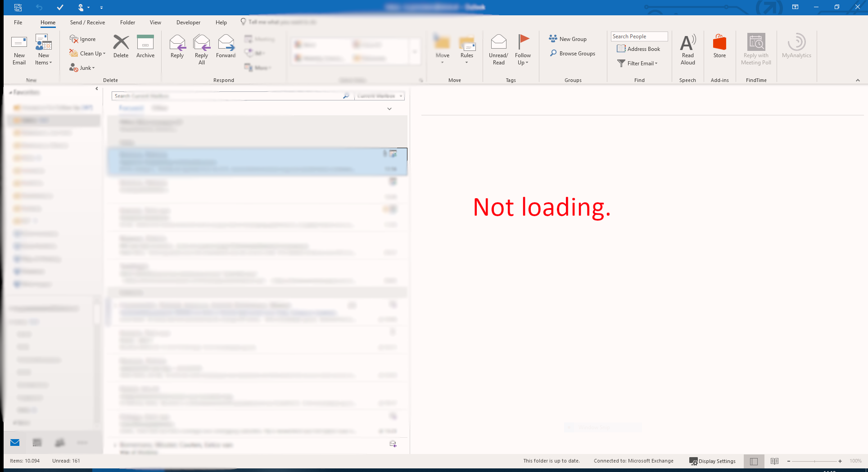This screenshot has height=472, width=868.
Task: Create a New Group
Action: tap(568, 39)
